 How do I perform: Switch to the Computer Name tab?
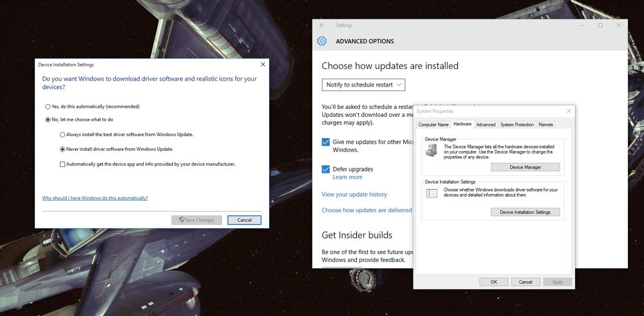click(x=433, y=124)
